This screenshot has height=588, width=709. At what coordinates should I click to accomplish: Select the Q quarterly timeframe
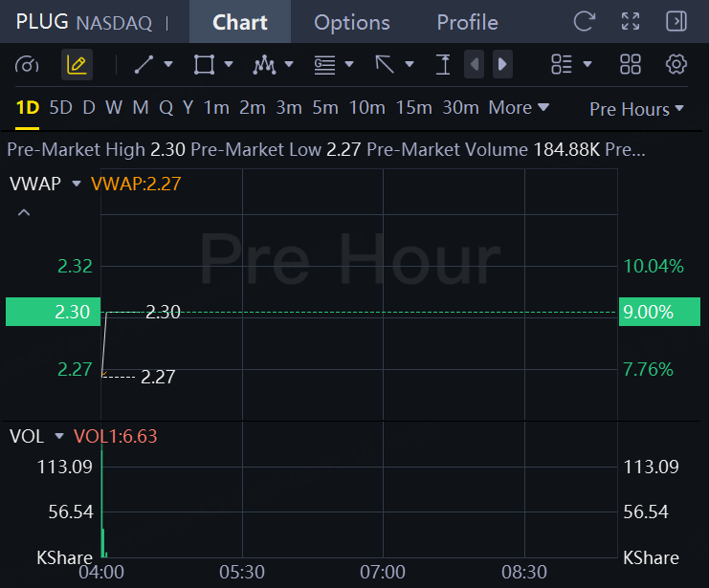166,108
